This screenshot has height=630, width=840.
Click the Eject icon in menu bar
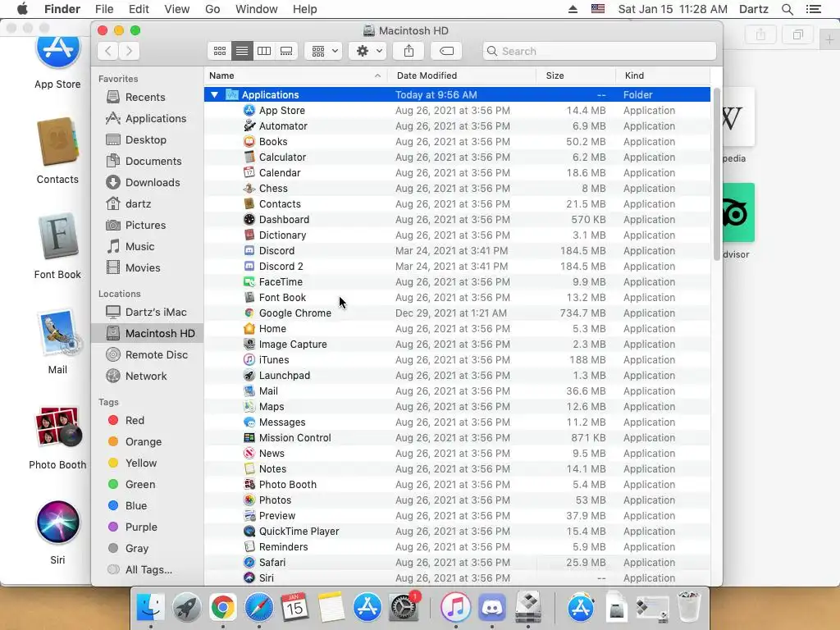pyautogui.click(x=573, y=9)
